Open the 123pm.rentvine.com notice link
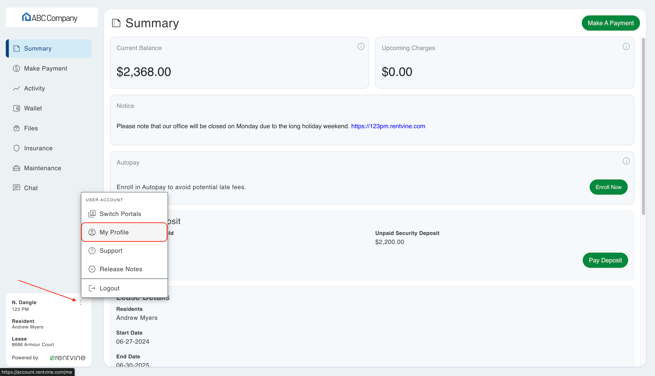 tap(388, 126)
